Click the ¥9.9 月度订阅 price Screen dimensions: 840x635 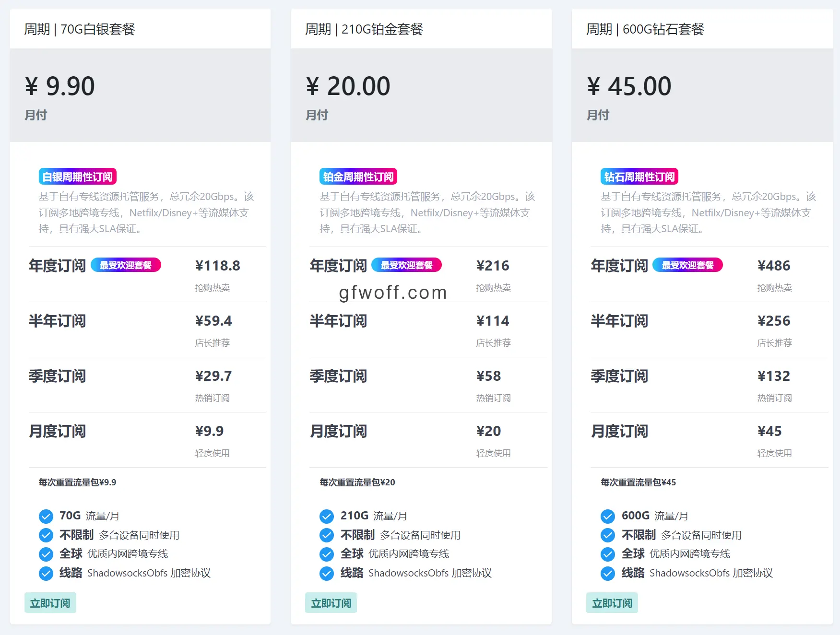pos(209,431)
